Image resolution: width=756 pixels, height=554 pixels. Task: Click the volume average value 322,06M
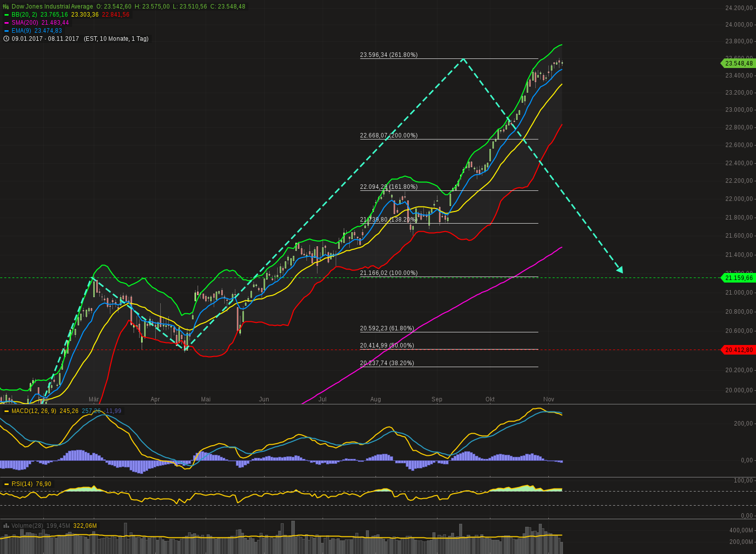pyautogui.click(x=85, y=526)
